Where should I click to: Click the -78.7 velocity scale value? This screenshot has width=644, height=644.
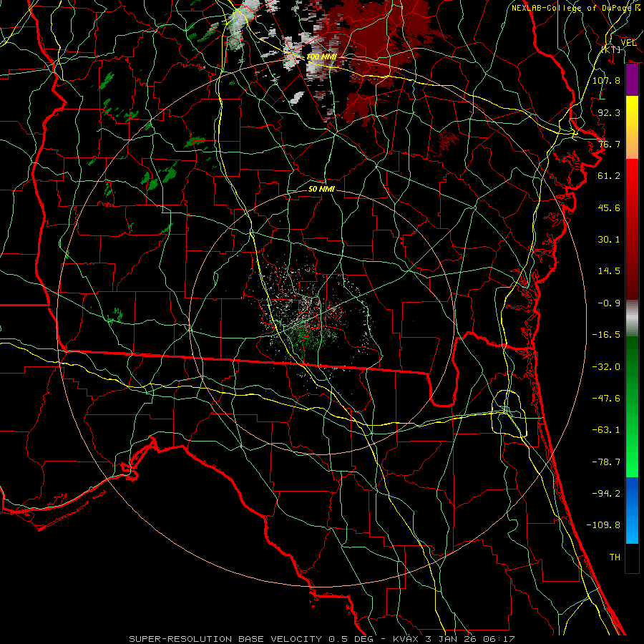click(606, 462)
